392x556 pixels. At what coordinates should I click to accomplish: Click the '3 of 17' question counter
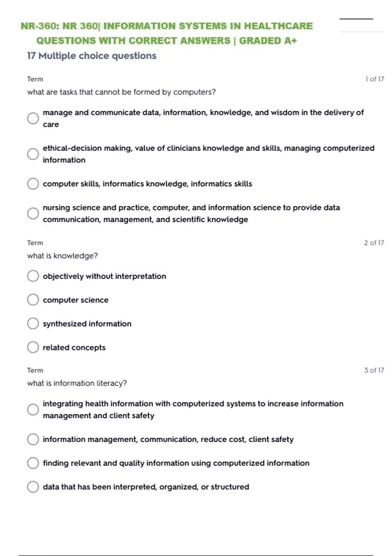click(x=374, y=370)
